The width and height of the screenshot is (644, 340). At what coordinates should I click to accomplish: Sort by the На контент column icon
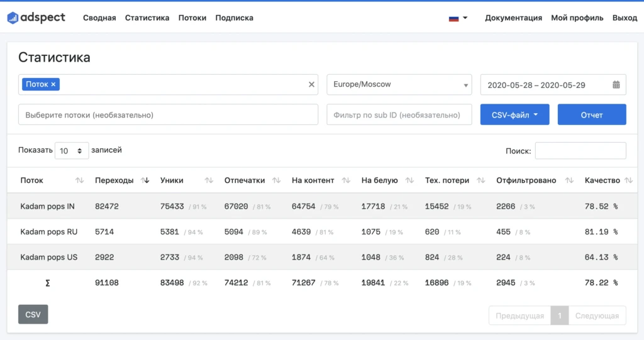tap(347, 180)
